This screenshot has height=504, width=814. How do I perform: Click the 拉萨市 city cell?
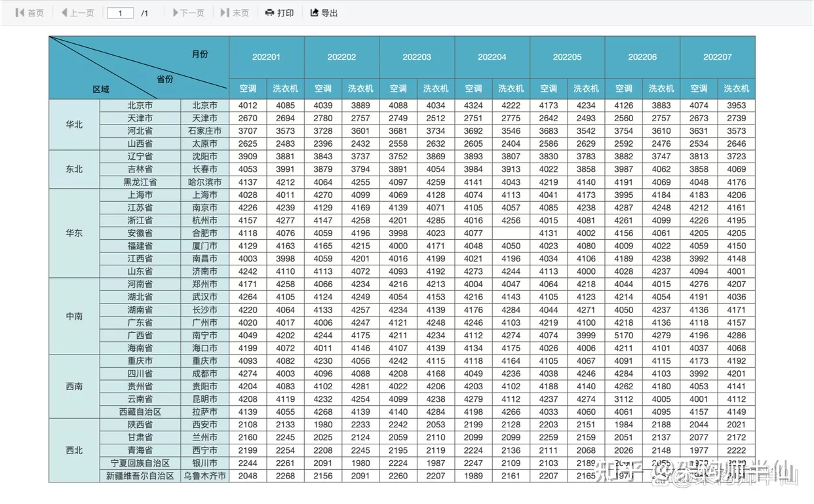tap(205, 412)
